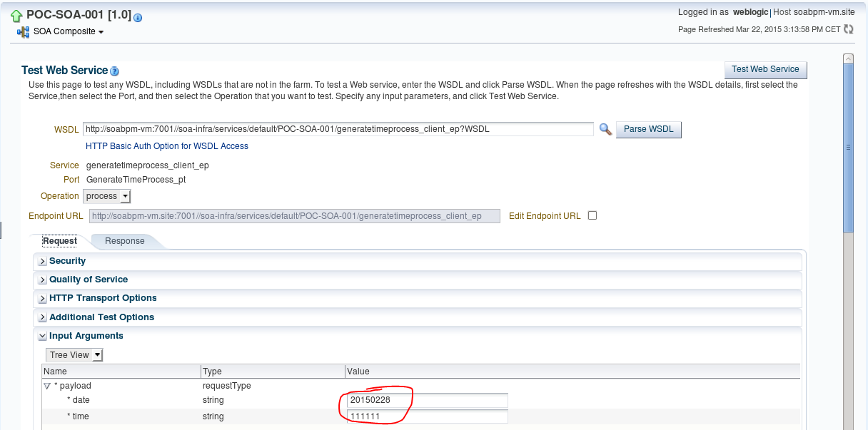
Task: Click the page refresh icon
Action: 849,29
